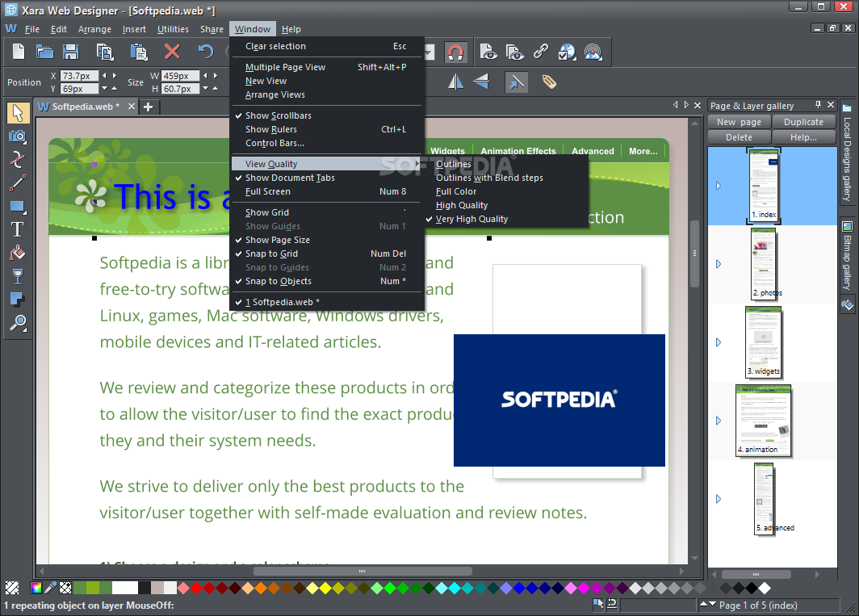Open the names tag icon
This screenshot has width=859, height=616.
click(x=550, y=82)
